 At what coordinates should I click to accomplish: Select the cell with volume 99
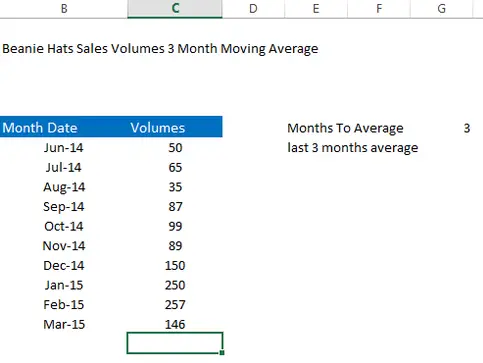tap(175, 226)
